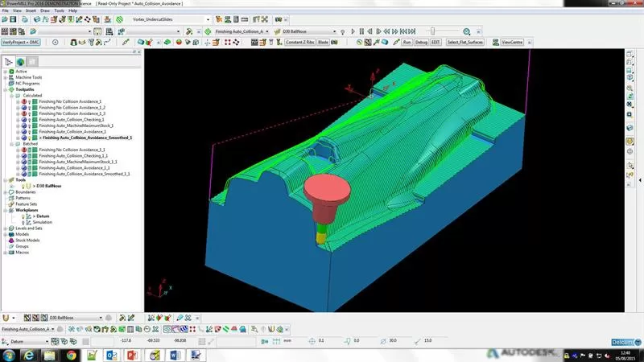Open the Tools menu
Image resolution: width=644 pixels, height=362 pixels.
[x=59, y=10]
